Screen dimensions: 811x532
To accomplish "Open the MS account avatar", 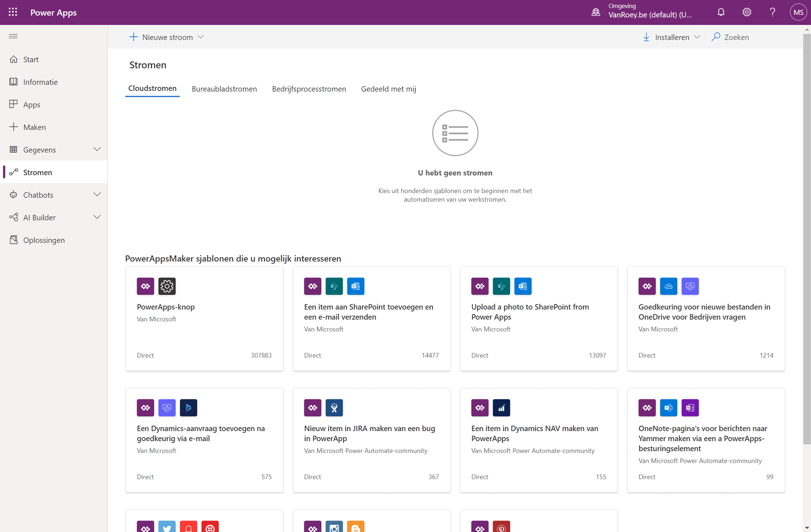I will (798, 12).
